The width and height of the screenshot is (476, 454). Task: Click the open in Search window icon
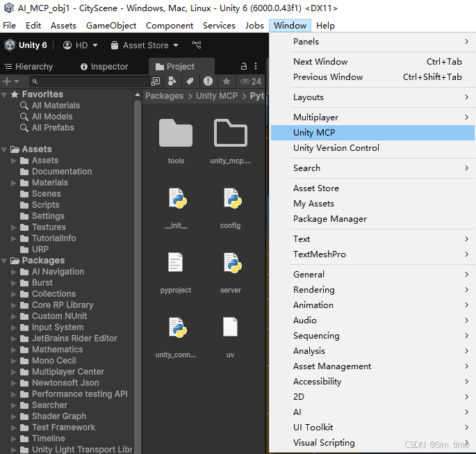pos(156,81)
